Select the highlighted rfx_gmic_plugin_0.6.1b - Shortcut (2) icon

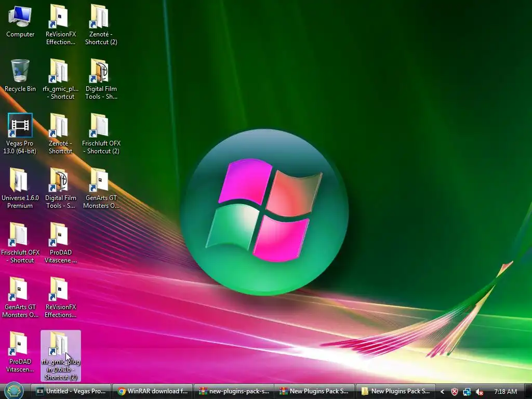click(61, 355)
